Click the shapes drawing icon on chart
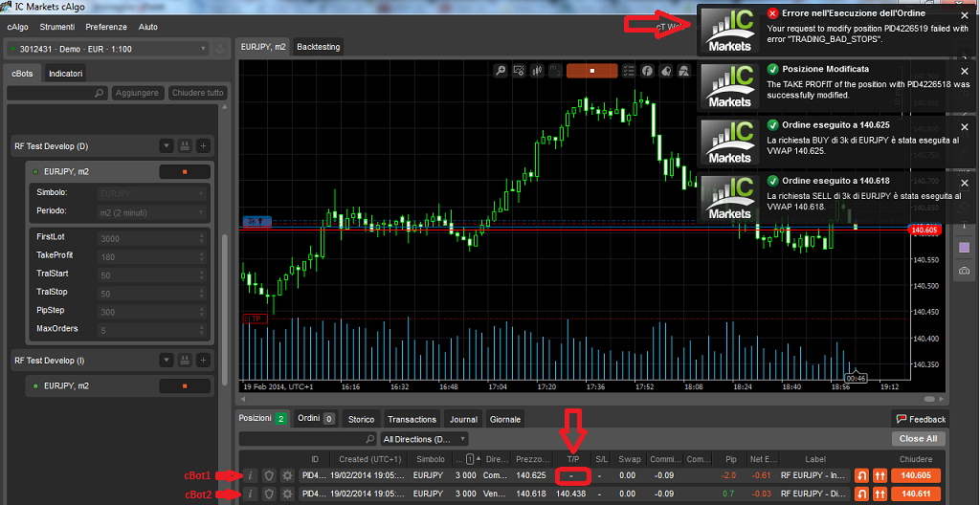980x505 pixels. click(x=684, y=71)
